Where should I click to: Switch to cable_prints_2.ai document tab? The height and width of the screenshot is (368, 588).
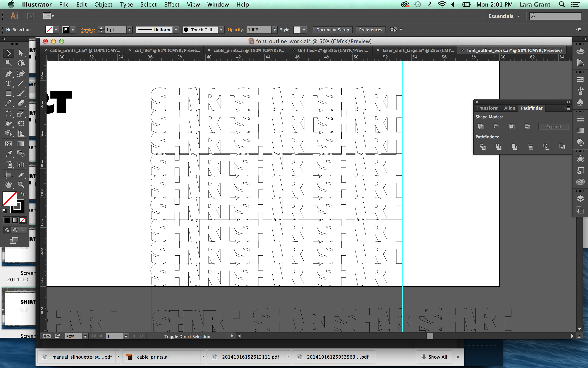tap(85, 50)
